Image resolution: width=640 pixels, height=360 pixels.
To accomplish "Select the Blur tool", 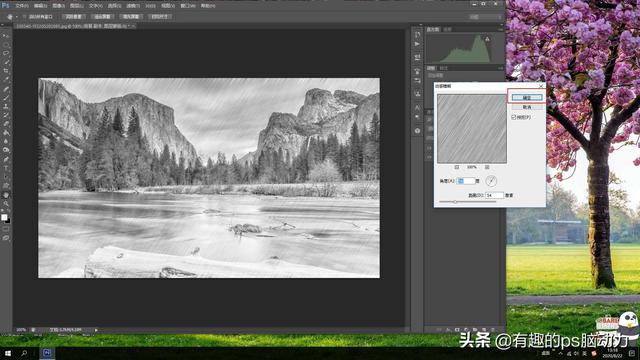I will 6,141.
